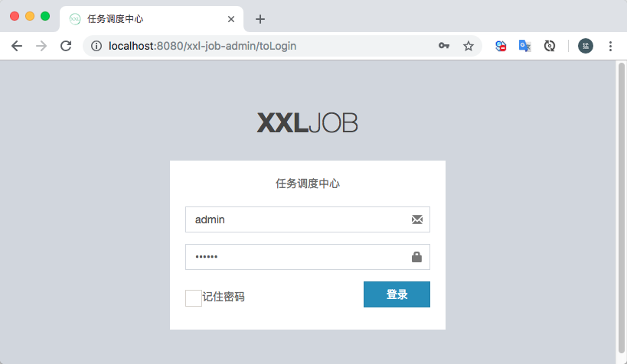Viewport: 627px width, 364px height.
Task: Minimize window with yellow button
Action: (x=30, y=16)
